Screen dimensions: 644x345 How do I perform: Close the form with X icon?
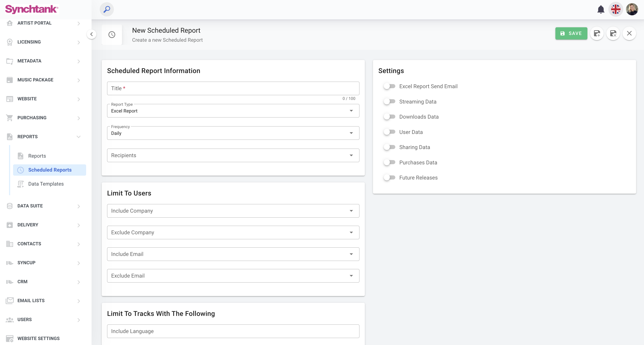[629, 34]
